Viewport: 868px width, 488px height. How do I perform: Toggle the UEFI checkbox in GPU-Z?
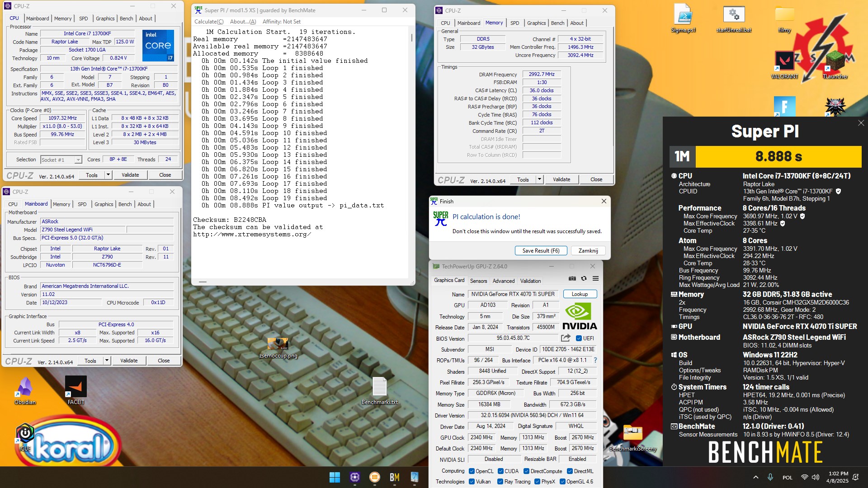coord(579,338)
